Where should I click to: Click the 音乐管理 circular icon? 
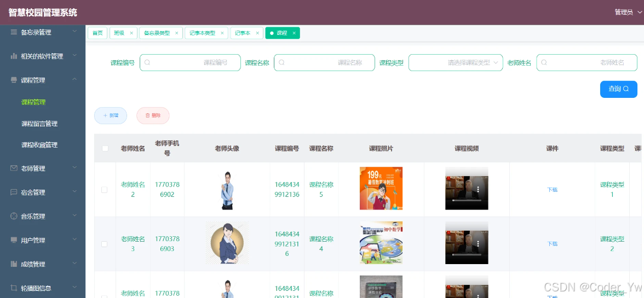[14, 216]
